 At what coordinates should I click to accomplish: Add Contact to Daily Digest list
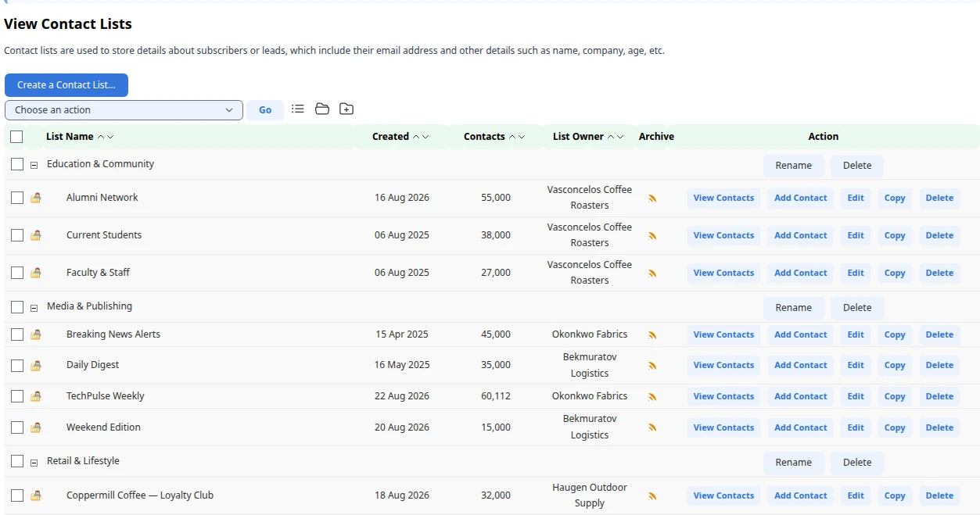801,366
